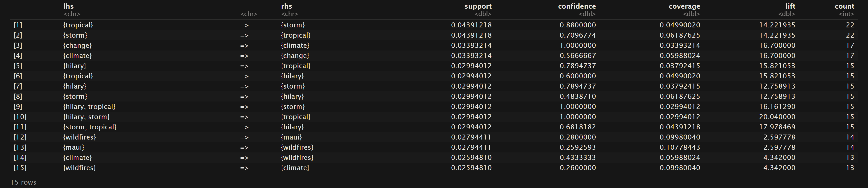Click the '15 rows' footer text

(x=23, y=182)
